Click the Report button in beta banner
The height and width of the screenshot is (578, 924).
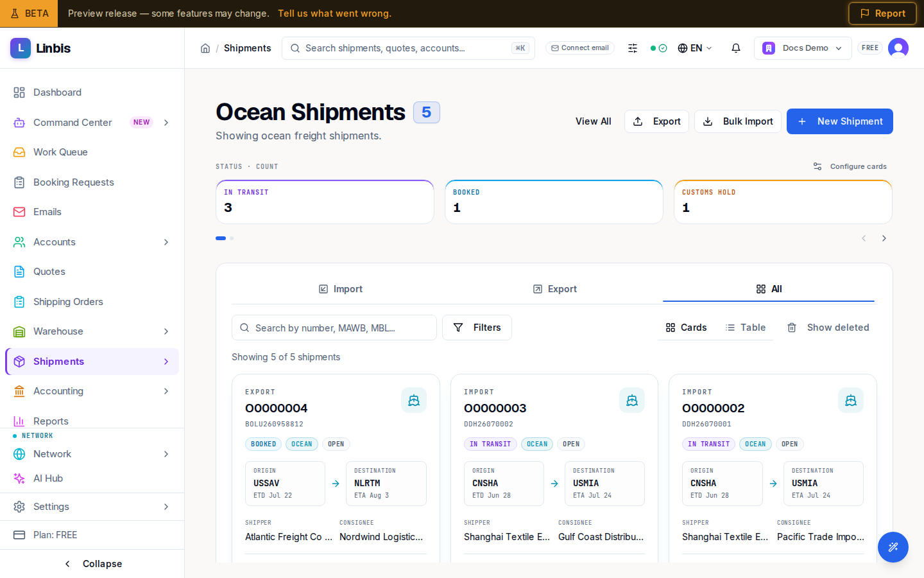click(882, 13)
